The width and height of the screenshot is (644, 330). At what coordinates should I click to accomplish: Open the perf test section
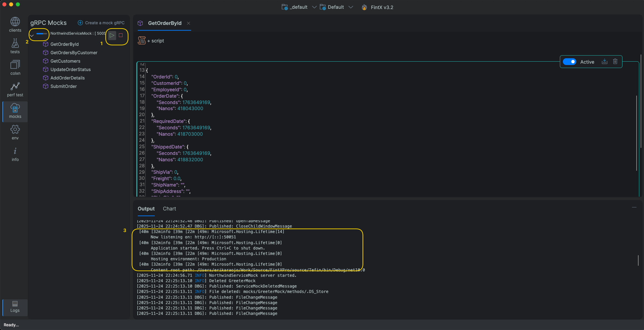point(15,89)
